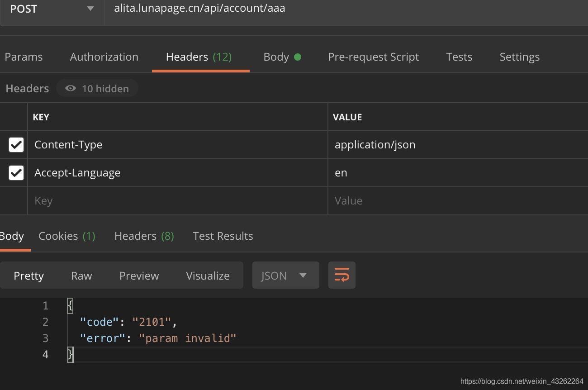Click the 'en' value cell
The height and width of the screenshot is (390, 588).
coord(458,173)
